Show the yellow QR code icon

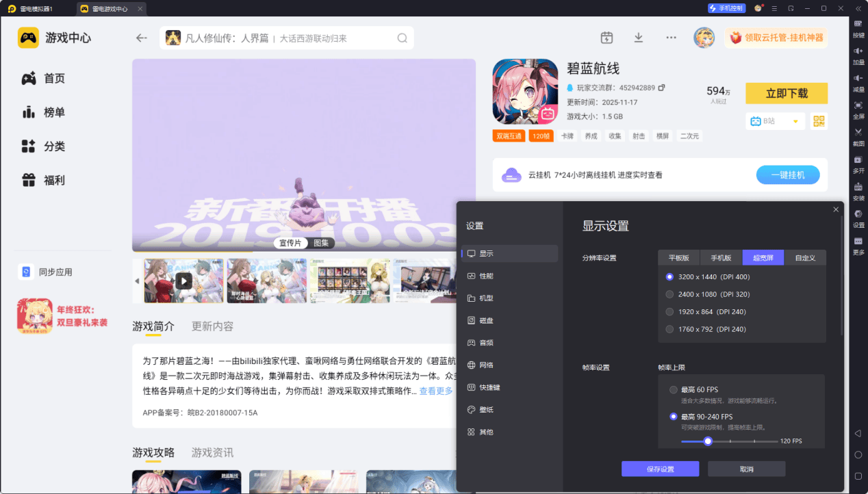pyautogui.click(x=819, y=121)
